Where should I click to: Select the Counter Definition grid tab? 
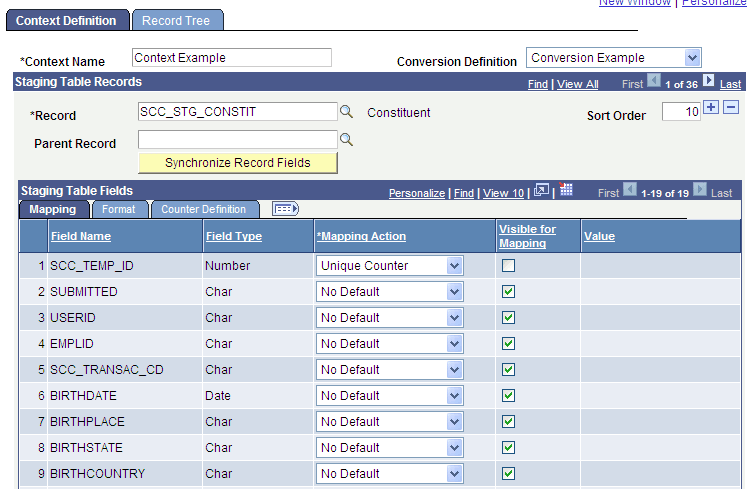click(204, 209)
